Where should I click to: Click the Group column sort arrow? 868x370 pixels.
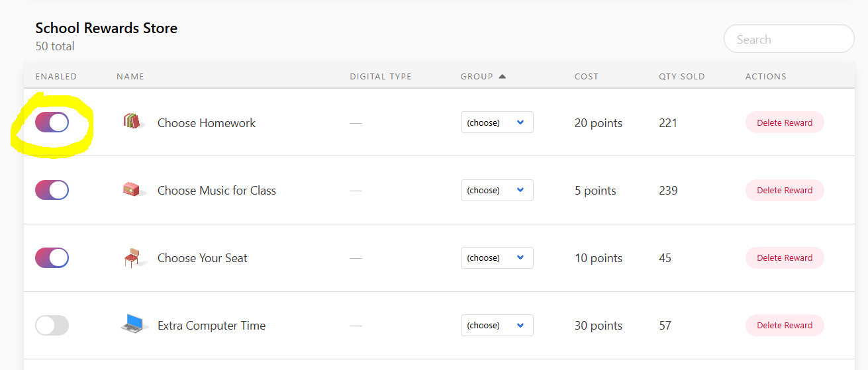(x=502, y=76)
